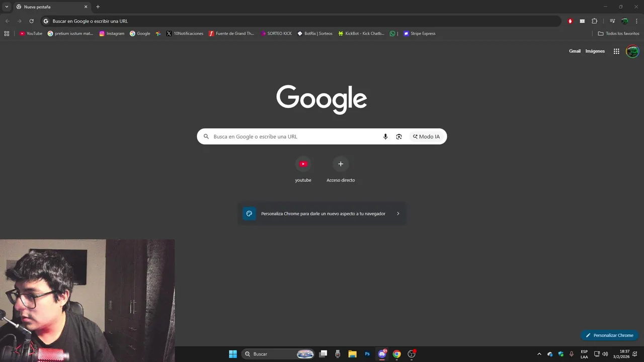This screenshot has height=362, width=644.
Task: Click the Chrome profile avatar in toolbar
Action: (x=624, y=21)
